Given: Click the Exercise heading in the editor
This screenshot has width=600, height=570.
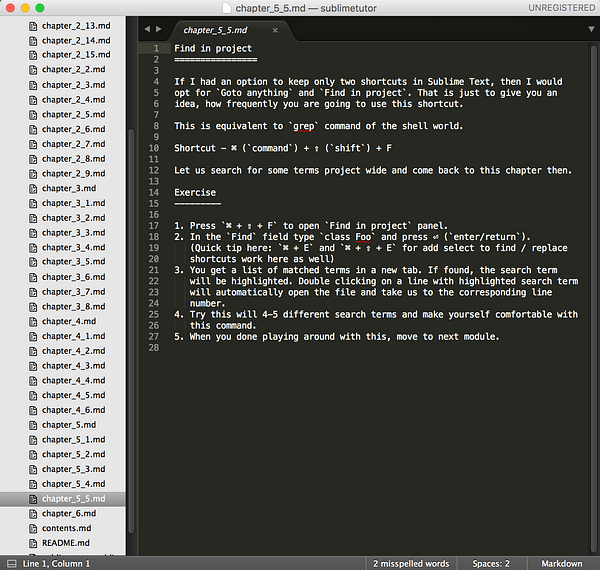Looking at the screenshot, I should tap(195, 192).
